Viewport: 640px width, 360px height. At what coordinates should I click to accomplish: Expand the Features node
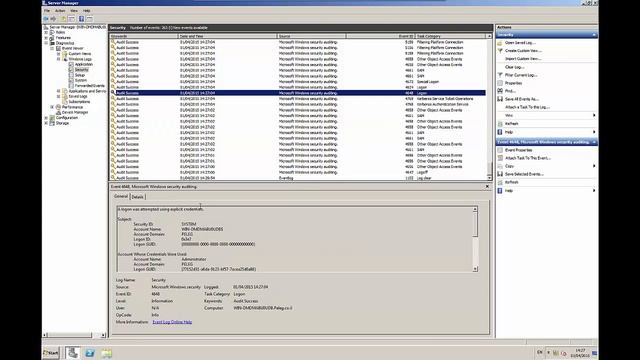[x=46, y=38]
